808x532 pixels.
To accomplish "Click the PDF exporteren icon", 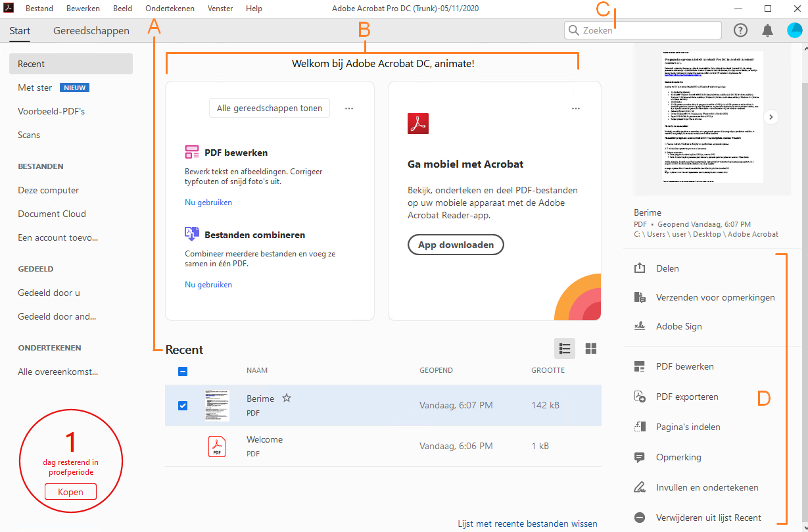I will pos(640,397).
